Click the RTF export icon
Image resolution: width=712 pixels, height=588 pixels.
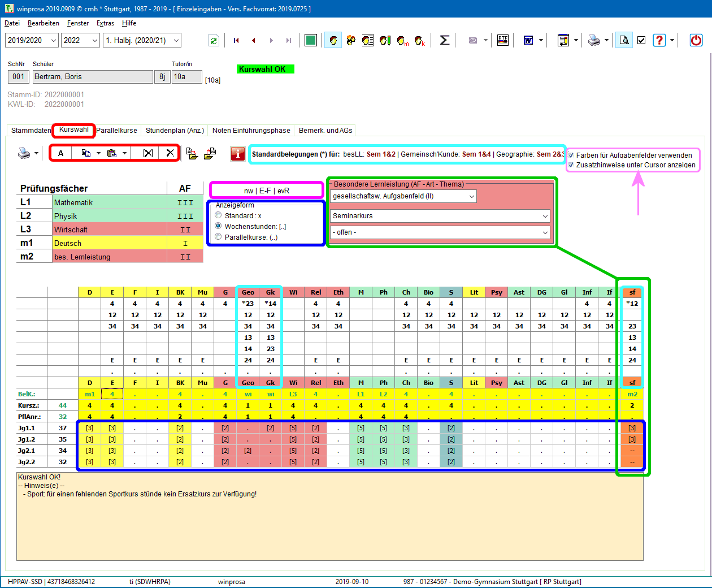503,40
